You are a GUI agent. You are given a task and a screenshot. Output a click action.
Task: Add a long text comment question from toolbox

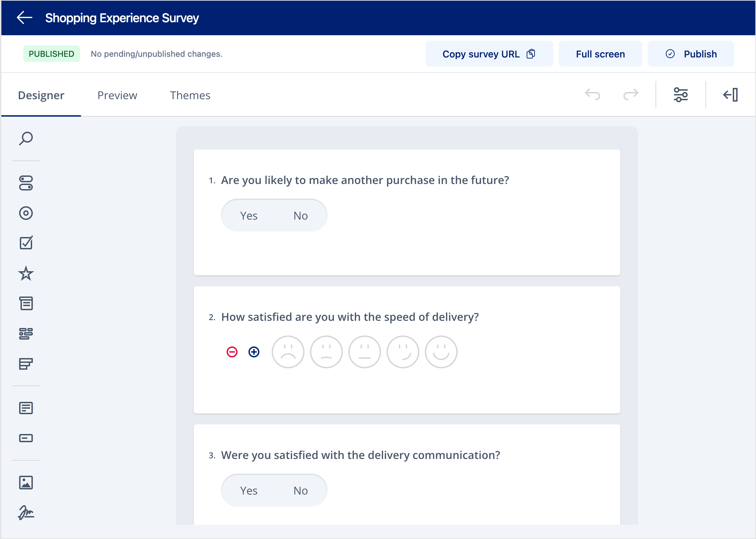(26, 408)
